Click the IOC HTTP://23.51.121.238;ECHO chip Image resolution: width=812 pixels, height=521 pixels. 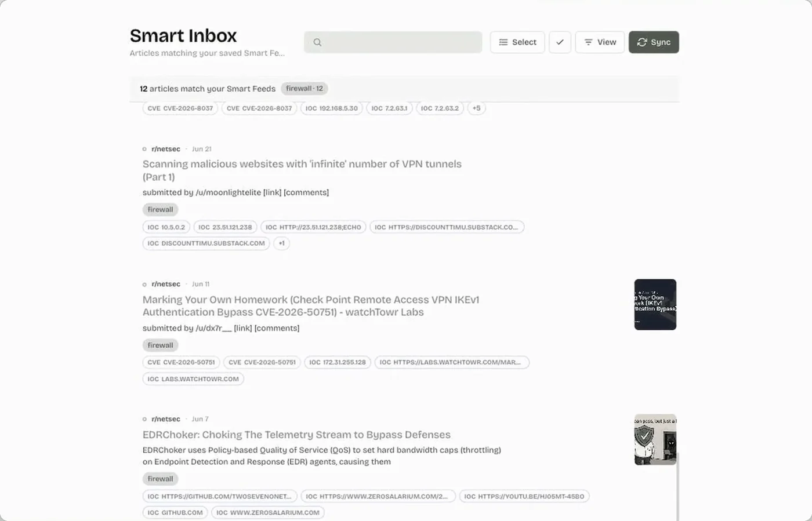pos(313,227)
